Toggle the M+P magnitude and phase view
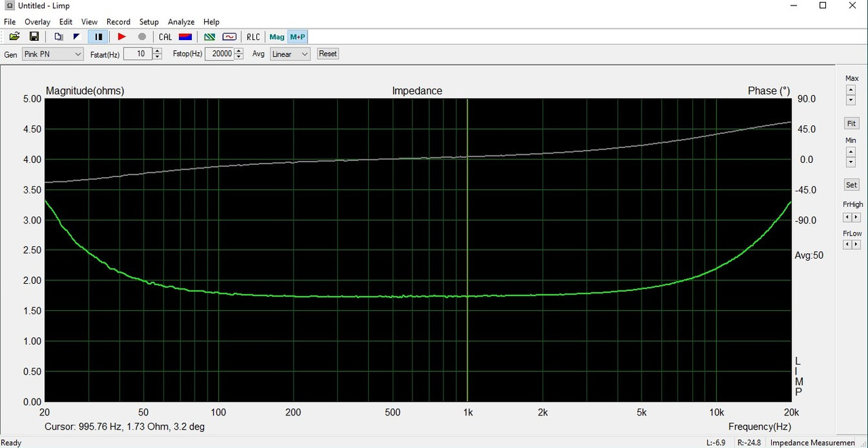The image size is (868, 448). pyautogui.click(x=297, y=37)
